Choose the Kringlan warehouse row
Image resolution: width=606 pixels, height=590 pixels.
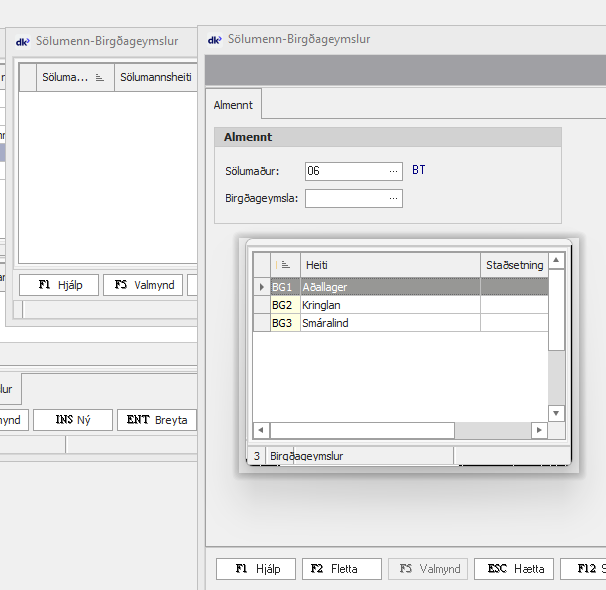[x=390, y=305]
